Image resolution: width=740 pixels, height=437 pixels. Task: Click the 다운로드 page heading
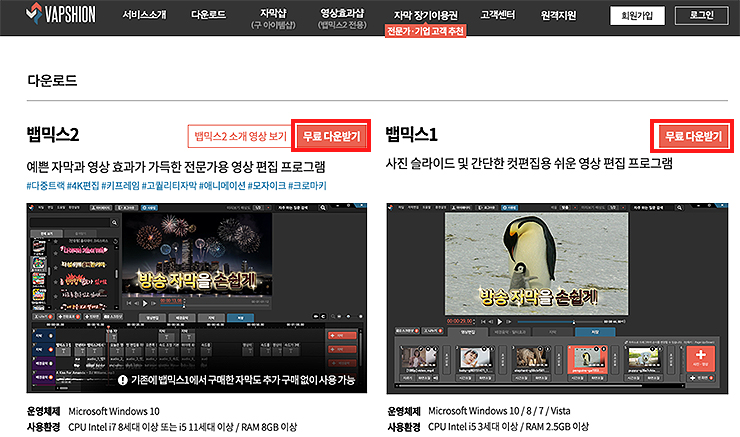[x=52, y=80]
